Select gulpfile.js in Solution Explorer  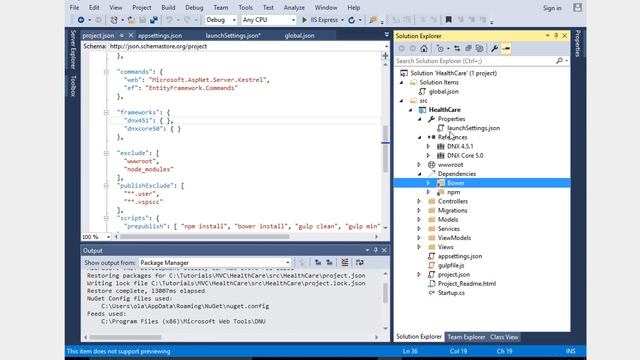coord(451,265)
